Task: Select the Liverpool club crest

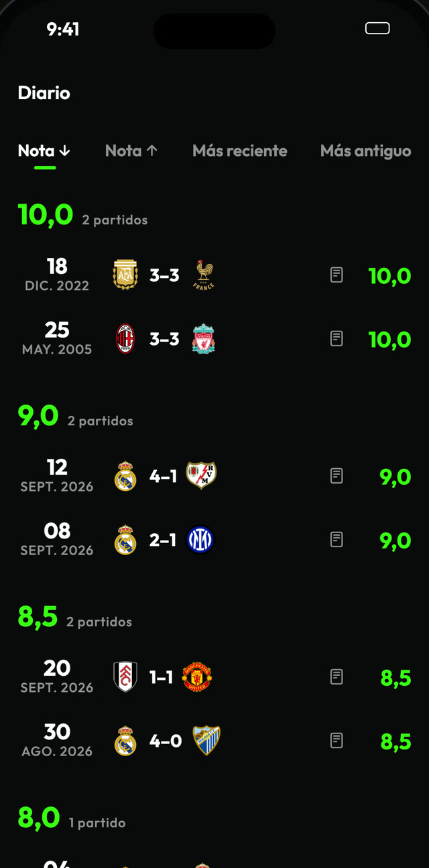Action: coord(203,339)
